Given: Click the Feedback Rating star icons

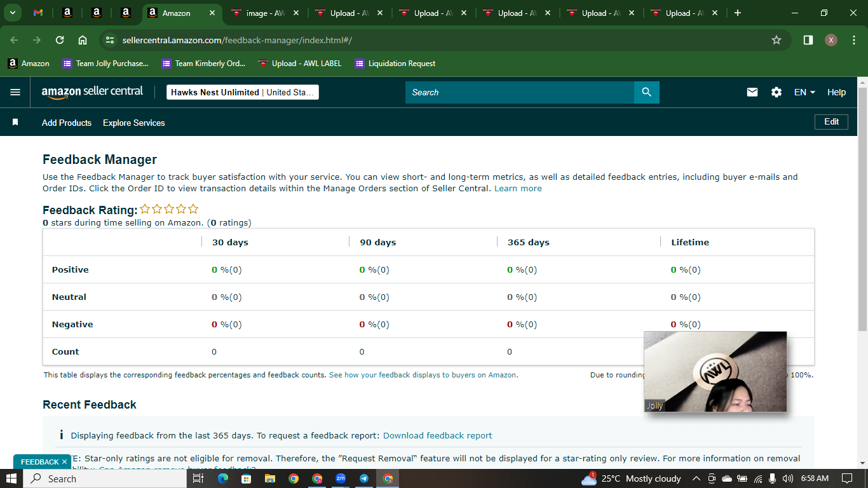Looking at the screenshot, I should 169,209.
